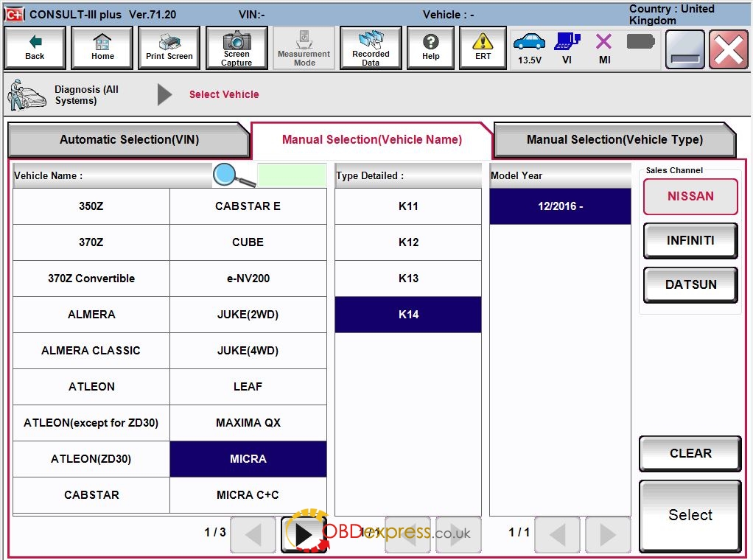Select MICRA C+C vehicle
This screenshot has height=560, width=753.
click(x=248, y=494)
